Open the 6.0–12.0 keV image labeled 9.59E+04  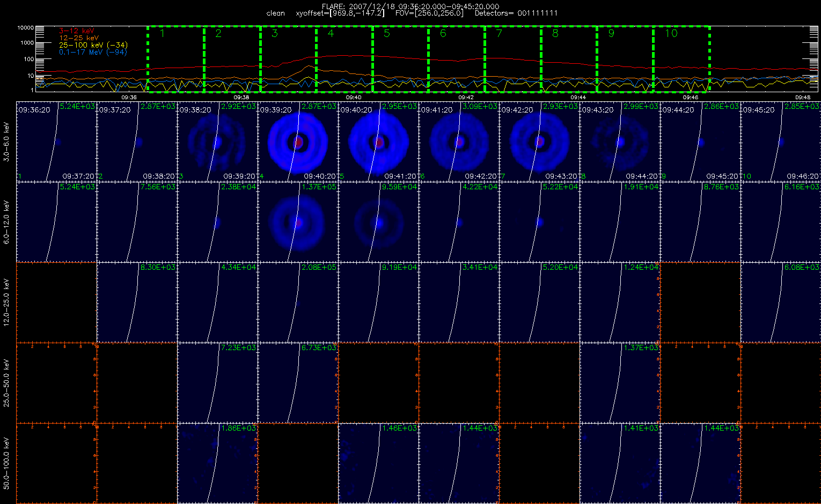(x=378, y=221)
